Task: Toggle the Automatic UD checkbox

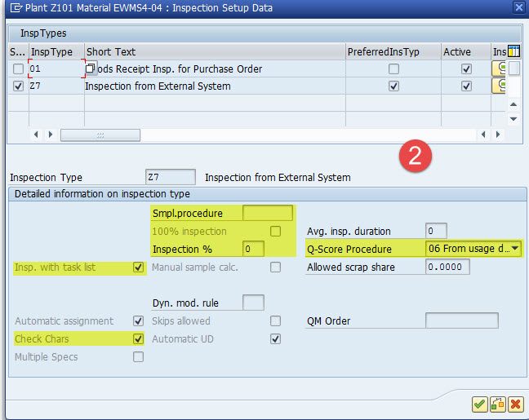Action: pos(275,338)
